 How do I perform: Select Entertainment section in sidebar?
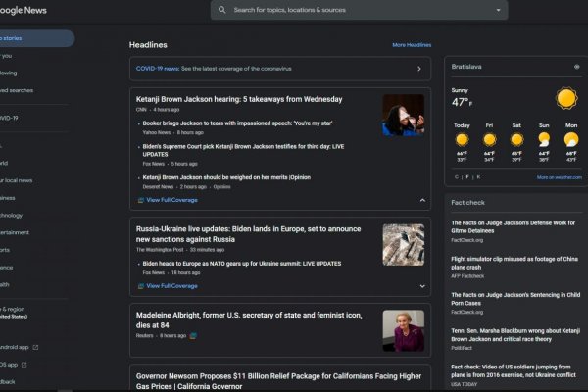pyautogui.click(x=15, y=232)
